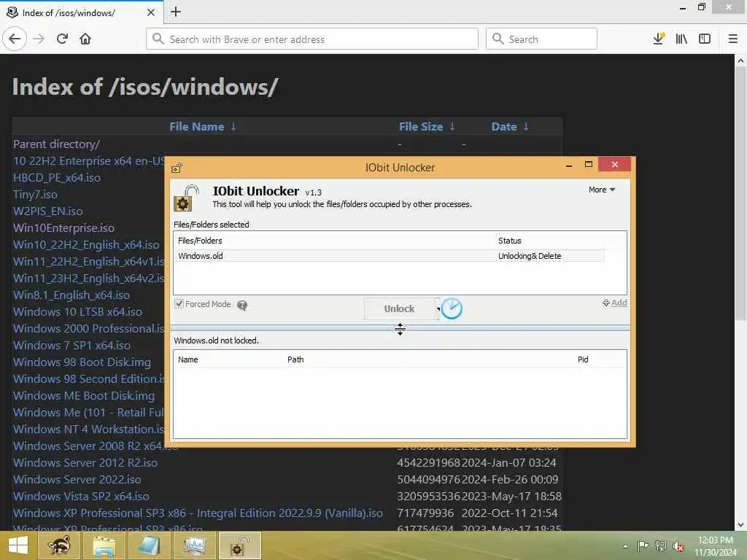Open the Windows 98 Boot Disk.img link
Screen dimensions: 747x560
point(82,362)
